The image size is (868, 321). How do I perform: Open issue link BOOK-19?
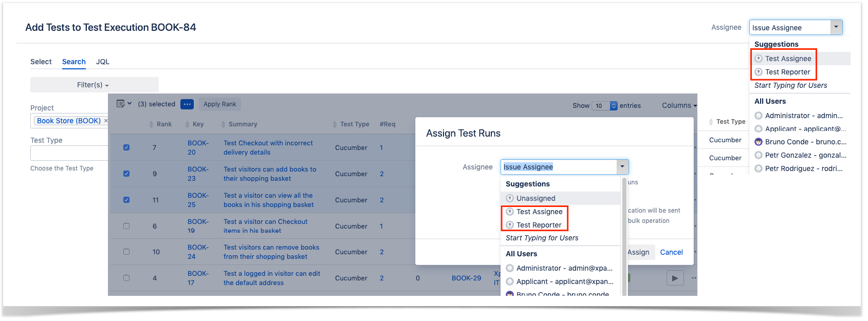point(198,226)
